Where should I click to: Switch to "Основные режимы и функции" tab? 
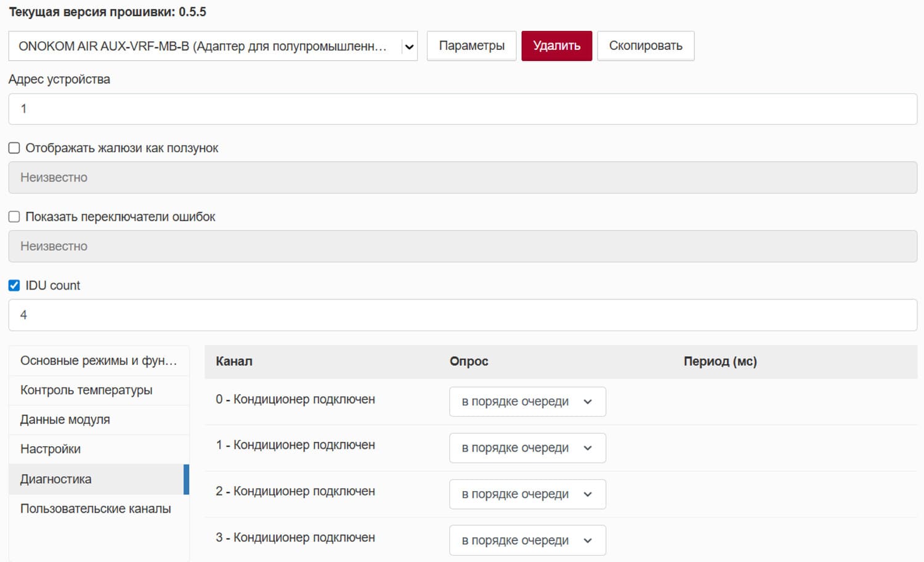click(x=97, y=360)
